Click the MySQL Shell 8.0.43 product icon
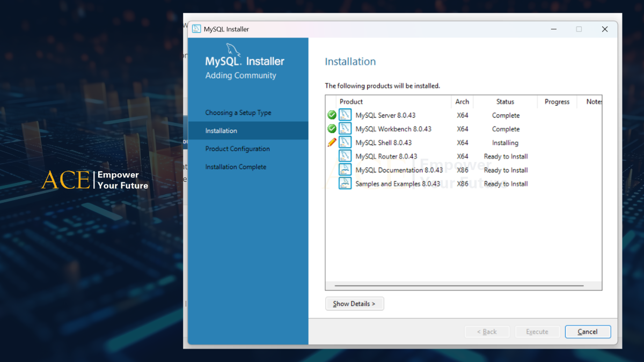The height and width of the screenshot is (362, 644). point(345,143)
